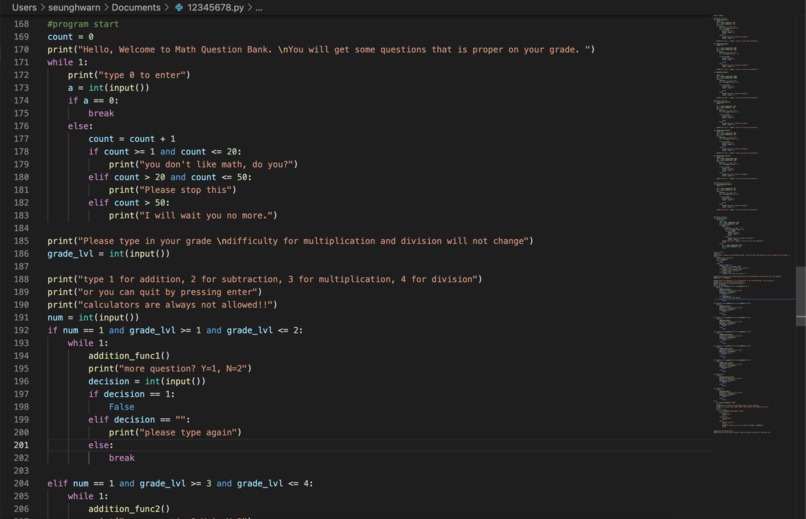Click the 'break' on line 202

pos(121,458)
